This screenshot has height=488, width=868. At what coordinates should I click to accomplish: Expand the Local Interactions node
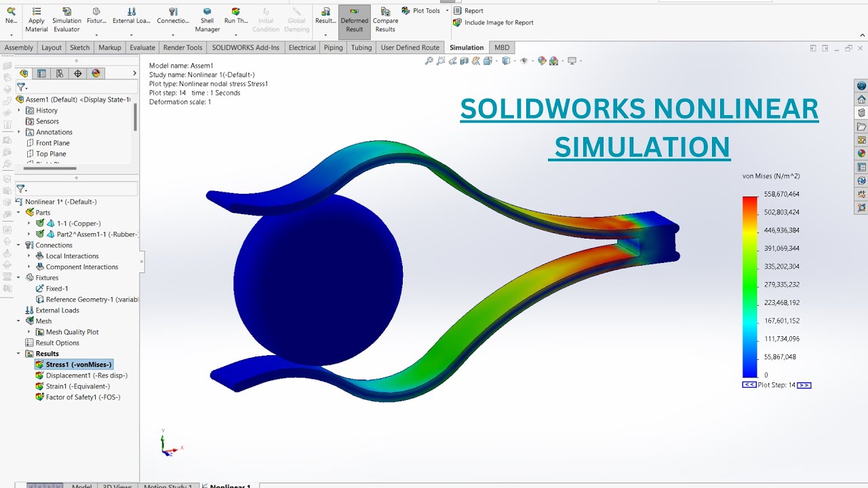tap(29, 256)
